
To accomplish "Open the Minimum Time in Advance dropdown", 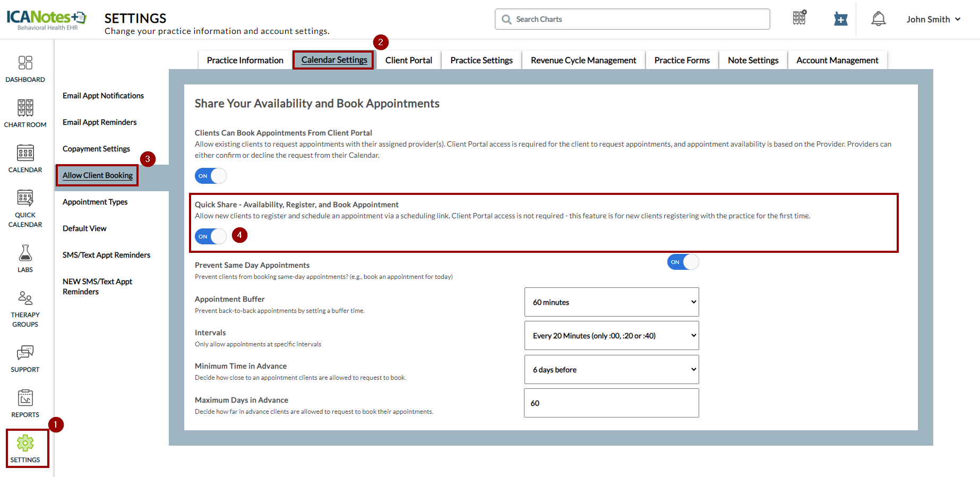I will [x=611, y=370].
